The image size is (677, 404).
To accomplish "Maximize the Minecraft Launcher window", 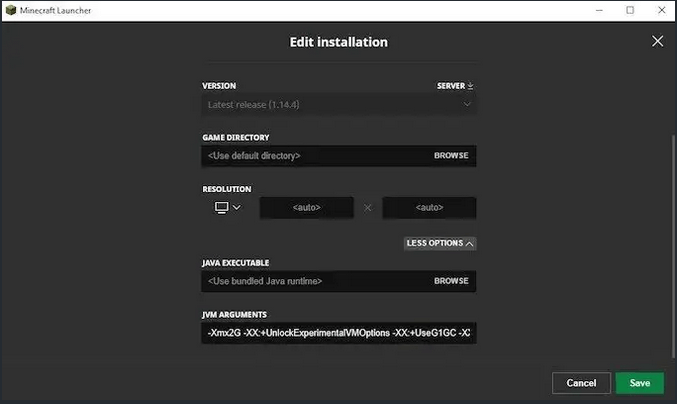I will [x=630, y=10].
